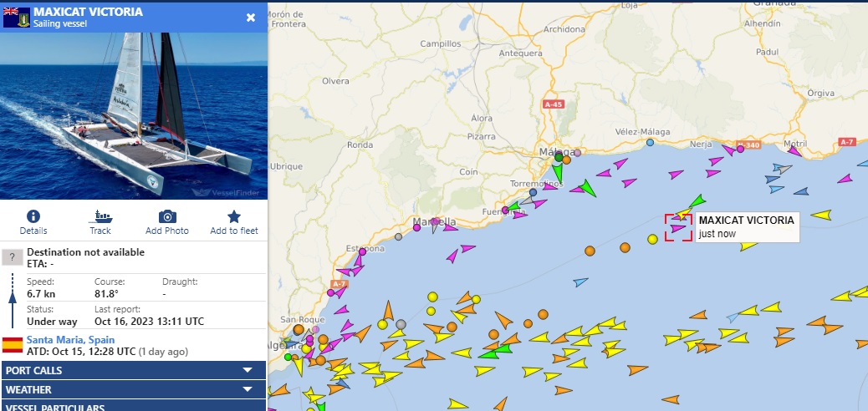
Task: Click the green circle marker at Málaga port
Action: pyautogui.click(x=559, y=158)
